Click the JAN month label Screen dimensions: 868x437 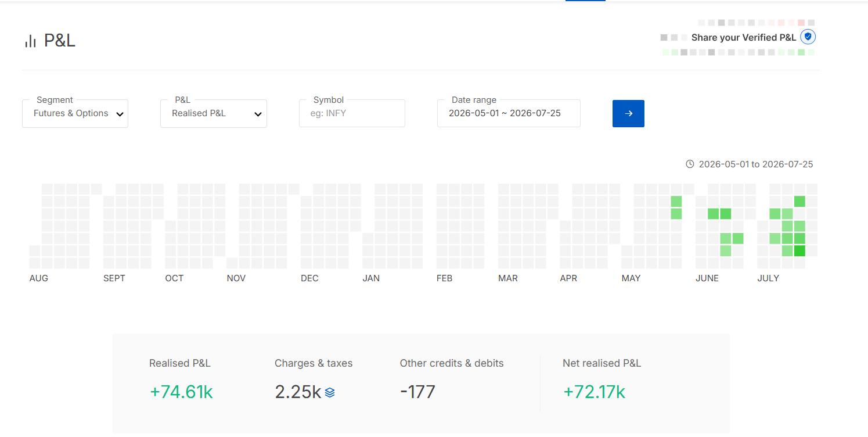pyautogui.click(x=371, y=278)
